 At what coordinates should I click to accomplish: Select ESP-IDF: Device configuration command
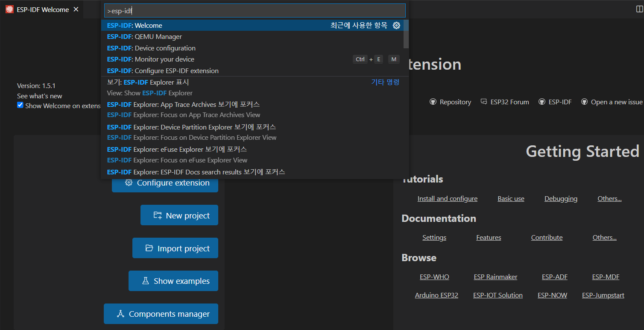(252, 48)
